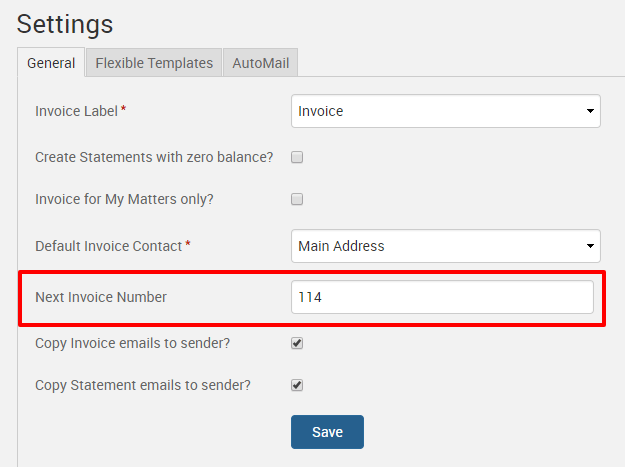Viewport: 625px width, 467px height.
Task: Switch to the General tab
Action: 51,63
